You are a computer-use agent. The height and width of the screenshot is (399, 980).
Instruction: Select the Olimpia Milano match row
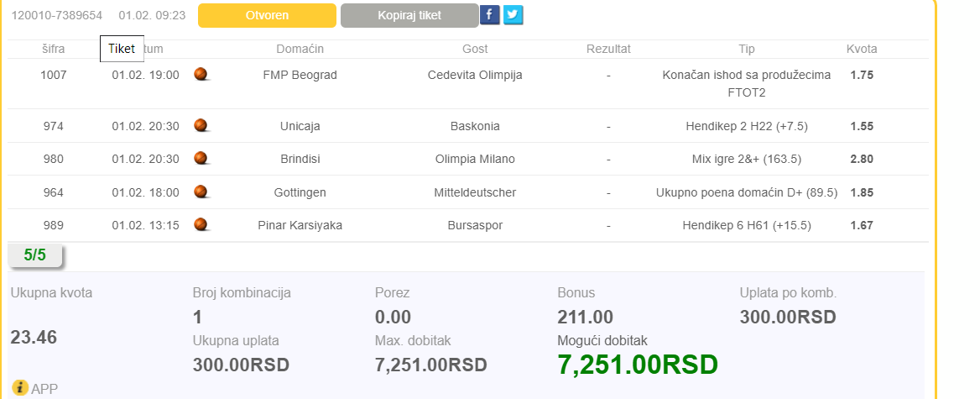[467, 159]
